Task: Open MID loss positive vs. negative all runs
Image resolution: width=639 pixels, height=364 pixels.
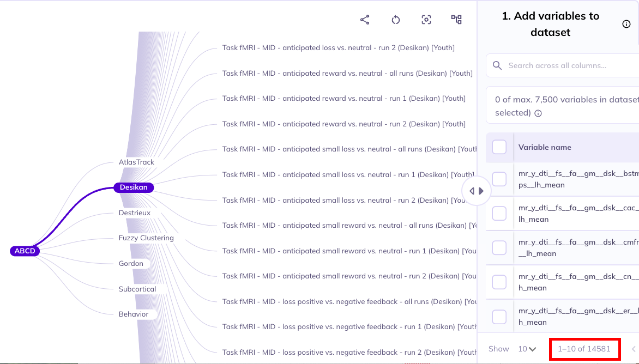Action: (349, 302)
